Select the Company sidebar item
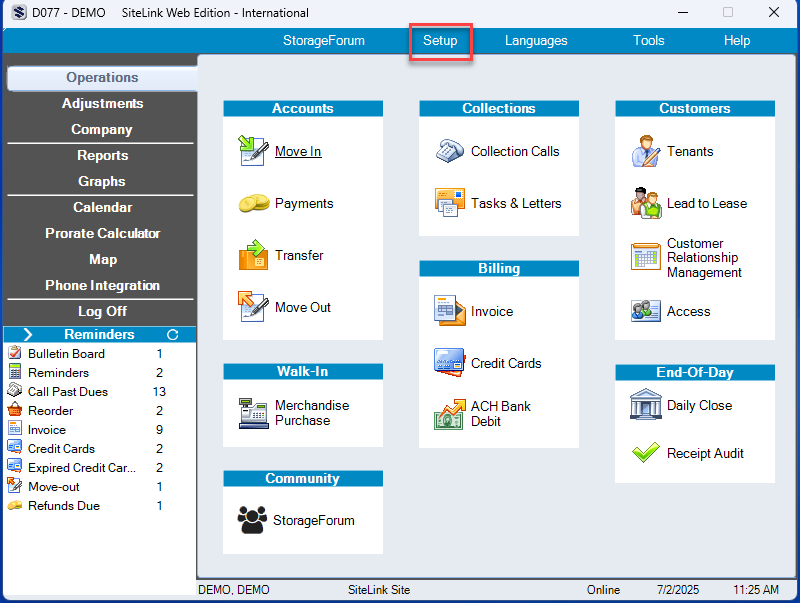 [102, 130]
